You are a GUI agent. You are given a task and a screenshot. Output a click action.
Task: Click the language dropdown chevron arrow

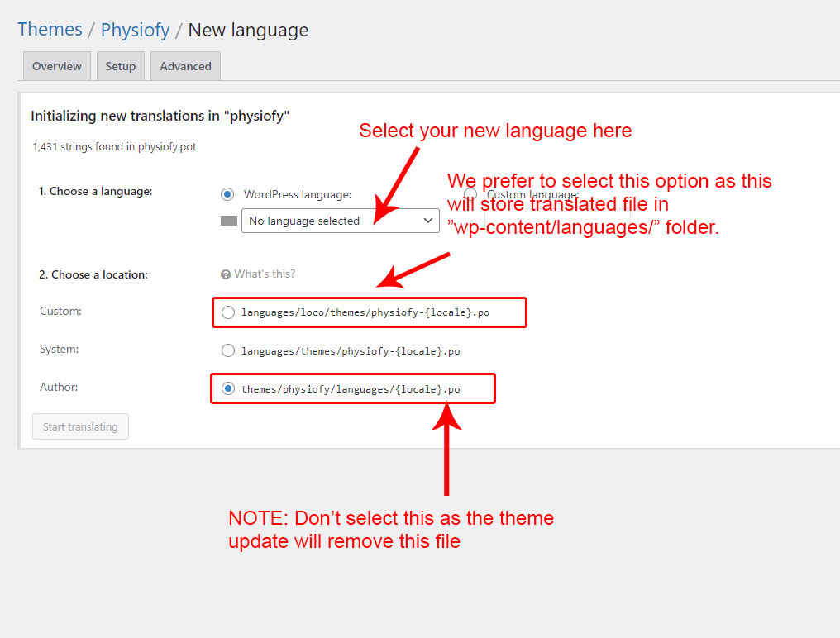pyautogui.click(x=427, y=221)
